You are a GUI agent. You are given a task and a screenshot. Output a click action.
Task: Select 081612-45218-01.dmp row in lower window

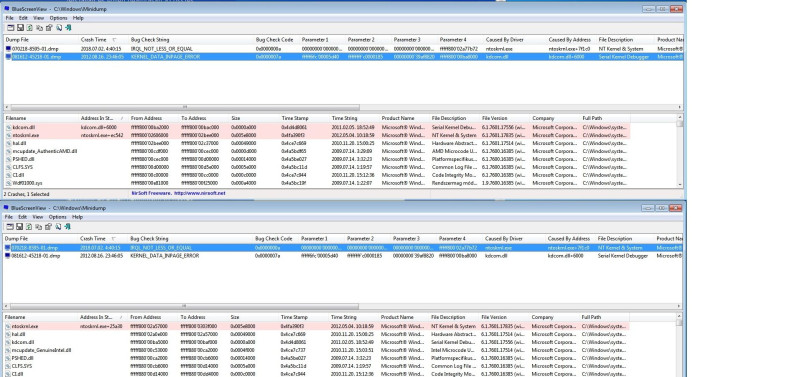(x=342, y=256)
